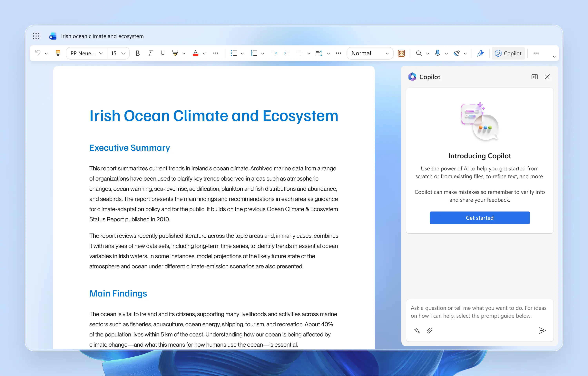
Task: Toggle underline formatting
Action: (x=162, y=53)
